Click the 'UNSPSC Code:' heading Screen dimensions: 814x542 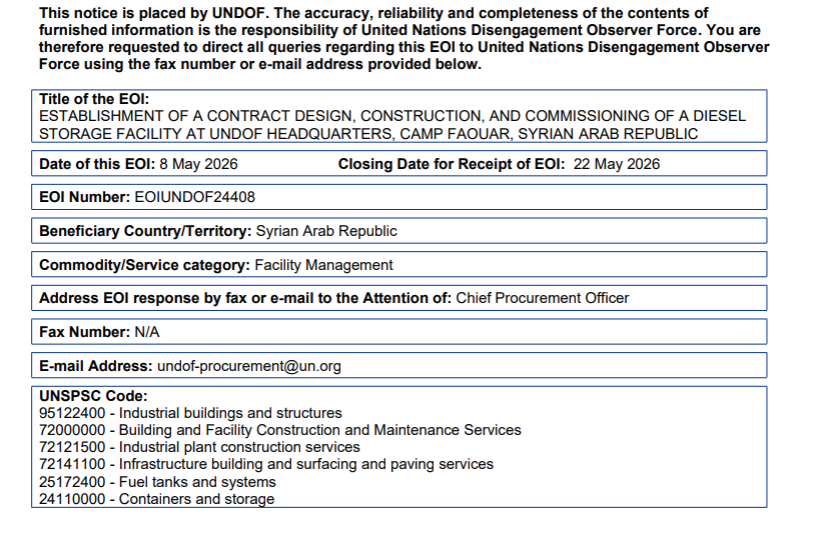(93, 396)
